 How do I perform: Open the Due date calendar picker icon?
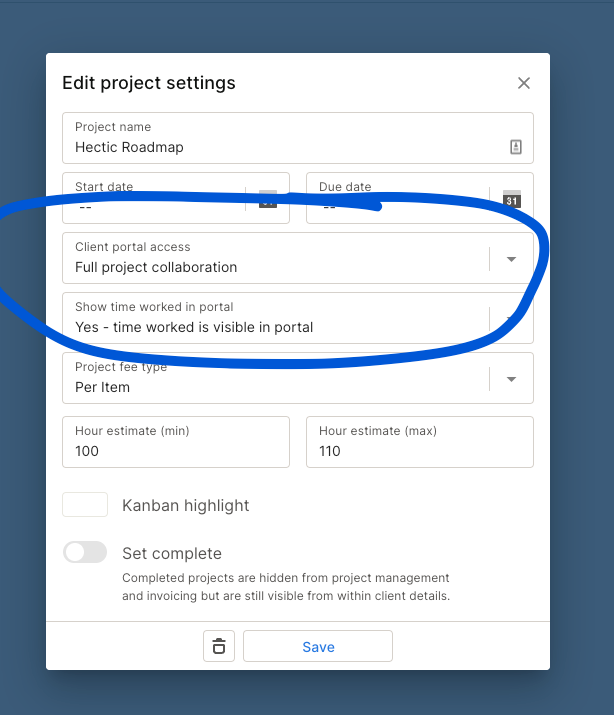coord(512,199)
